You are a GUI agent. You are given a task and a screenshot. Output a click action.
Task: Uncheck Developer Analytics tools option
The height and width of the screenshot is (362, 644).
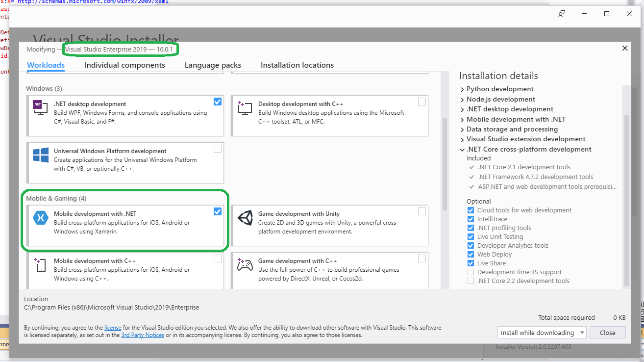click(x=471, y=246)
